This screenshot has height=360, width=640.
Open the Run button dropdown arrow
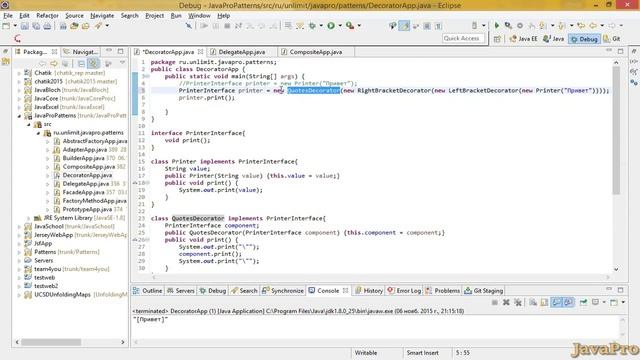339,26
